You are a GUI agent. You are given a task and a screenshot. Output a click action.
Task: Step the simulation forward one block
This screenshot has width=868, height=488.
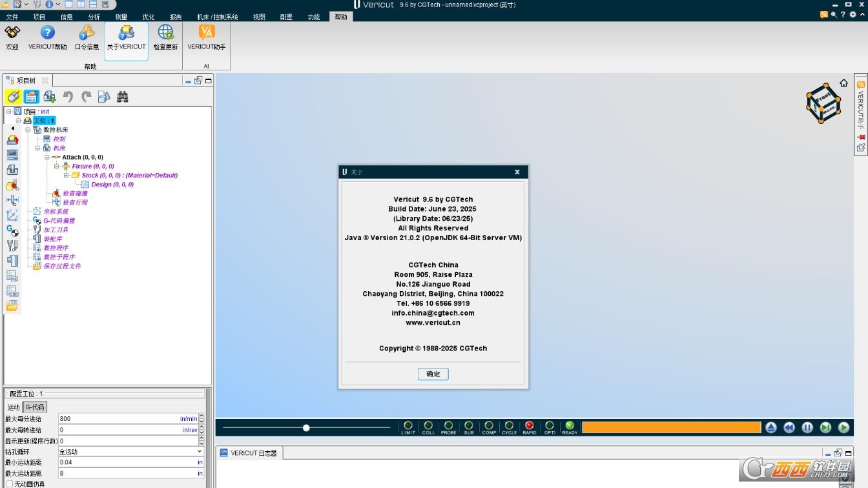click(825, 427)
